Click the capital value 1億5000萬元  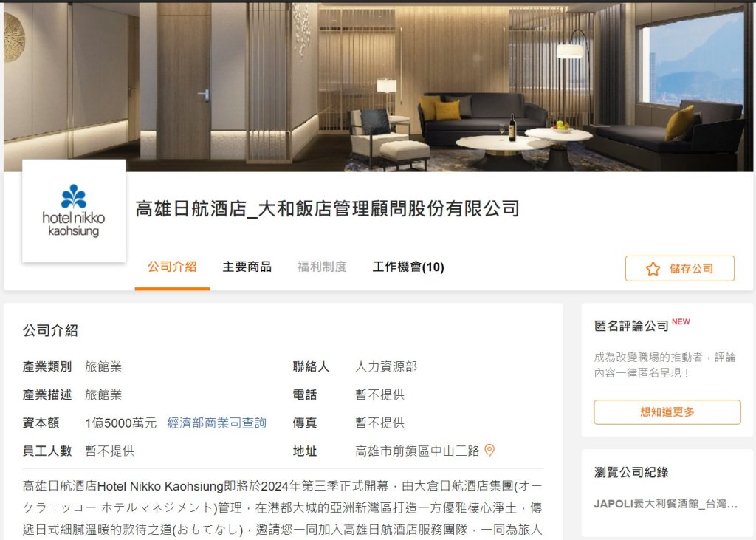tap(121, 423)
